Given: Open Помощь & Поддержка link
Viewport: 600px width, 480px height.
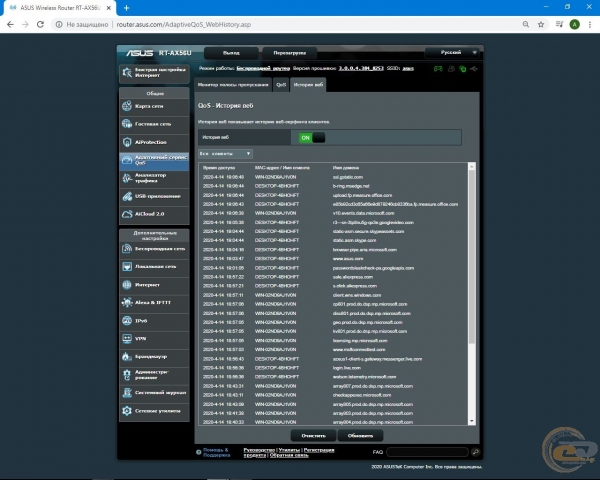Looking at the screenshot, I should click(x=217, y=452).
